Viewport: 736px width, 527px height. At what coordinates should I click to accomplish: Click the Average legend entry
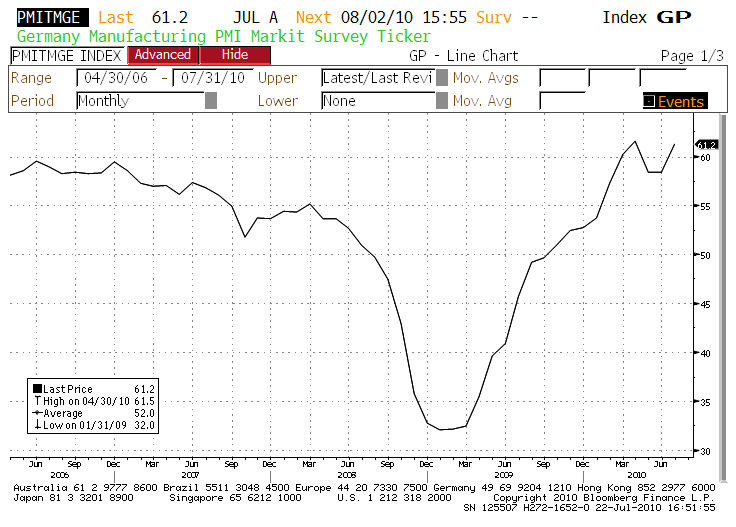[94, 413]
